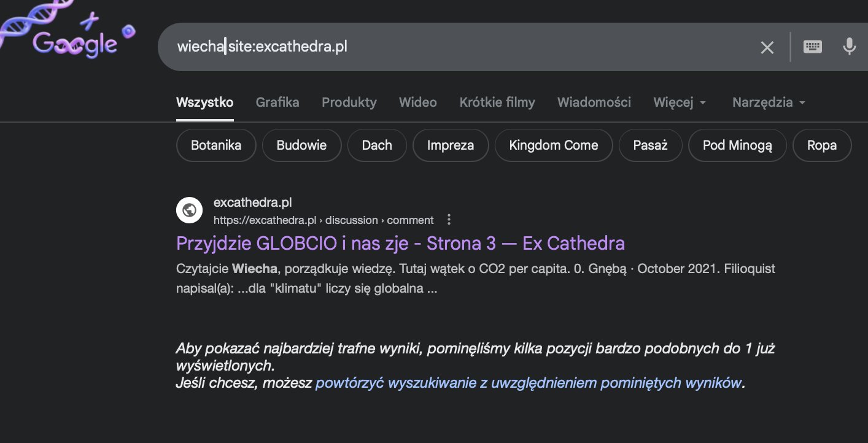This screenshot has width=868, height=443.
Task: Open the on-screen keyboard input tool
Action: [x=813, y=47]
